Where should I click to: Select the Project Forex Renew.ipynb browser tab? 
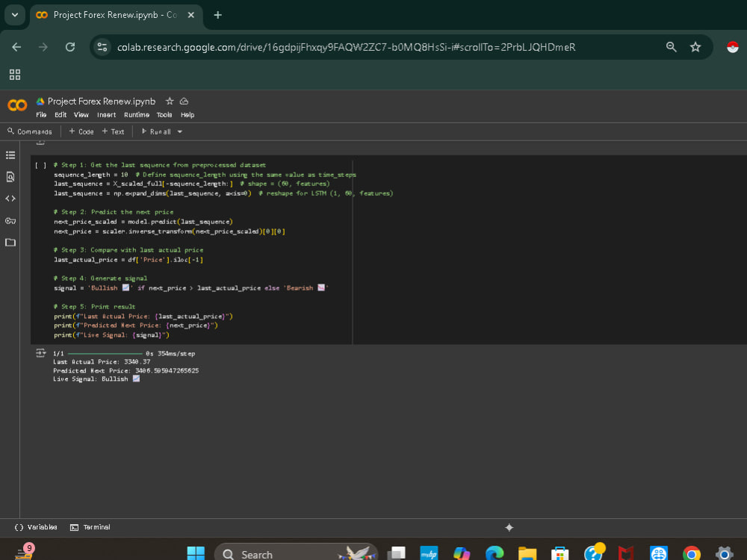(117, 15)
